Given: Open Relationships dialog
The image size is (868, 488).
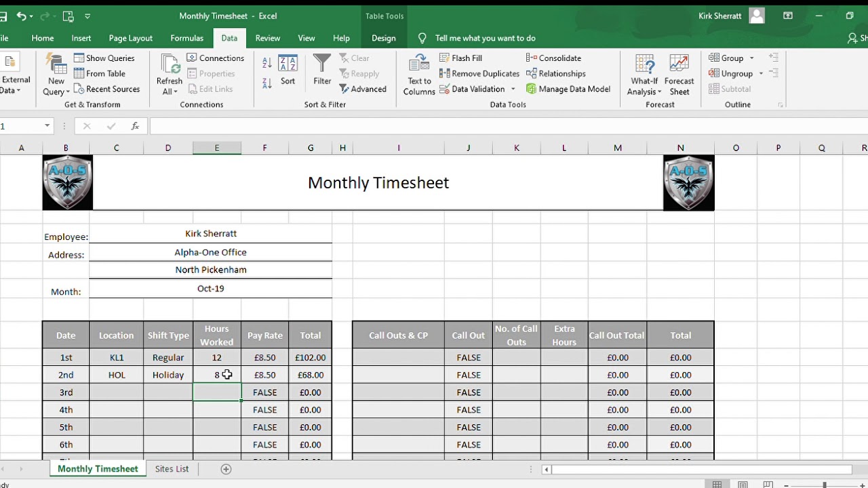Looking at the screenshot, I should (x=555, y=74).
